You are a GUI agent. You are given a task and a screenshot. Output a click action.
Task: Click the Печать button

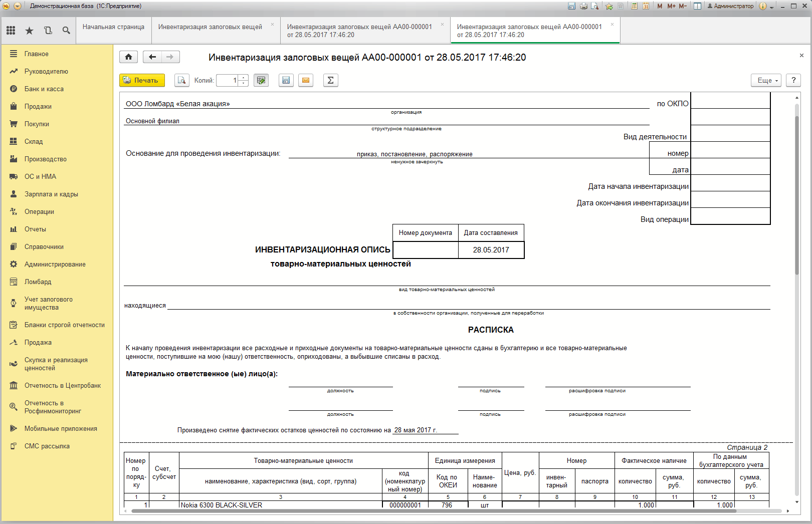pos(142,80)
